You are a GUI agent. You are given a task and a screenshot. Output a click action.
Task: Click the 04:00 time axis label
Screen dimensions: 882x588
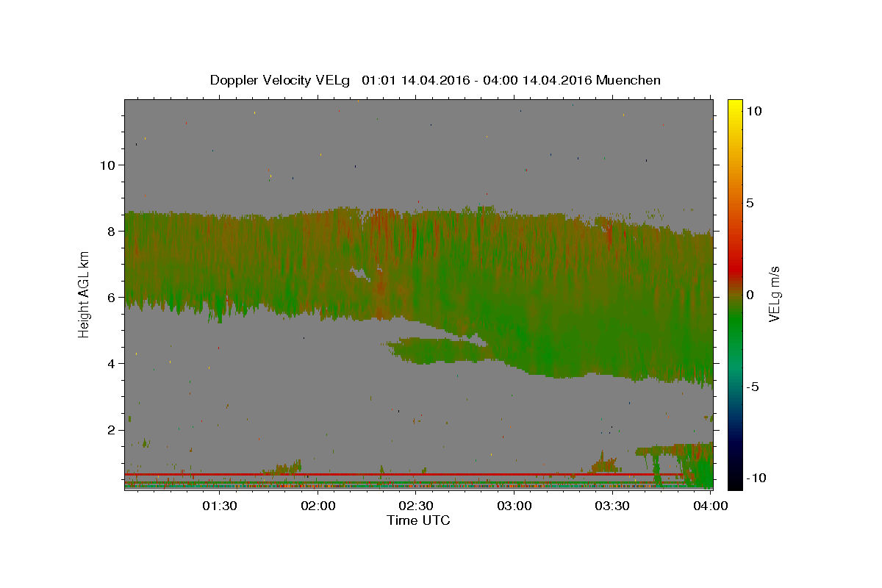click(711, 506)
